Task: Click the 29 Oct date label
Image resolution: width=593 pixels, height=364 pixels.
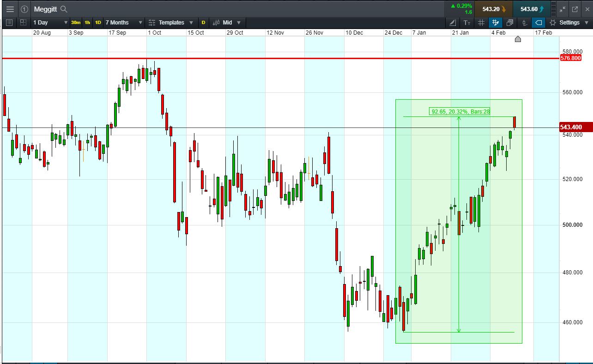Action: coord(235,33)
